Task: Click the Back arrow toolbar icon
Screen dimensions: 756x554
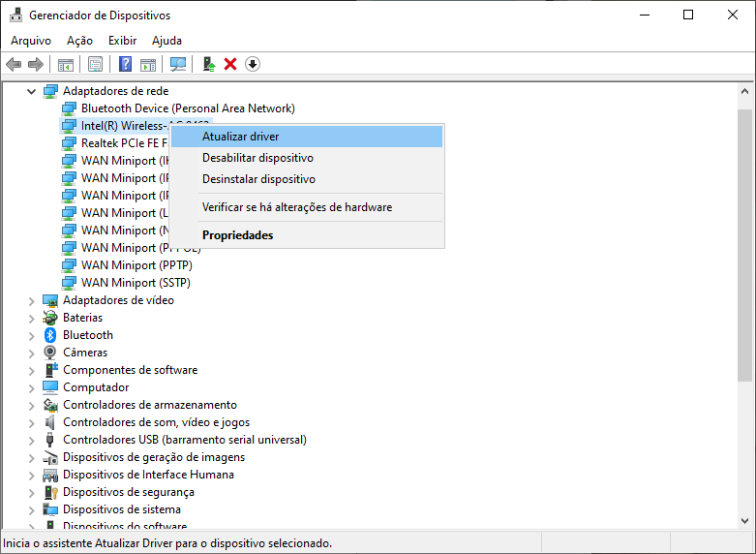Action: (14, 64)
